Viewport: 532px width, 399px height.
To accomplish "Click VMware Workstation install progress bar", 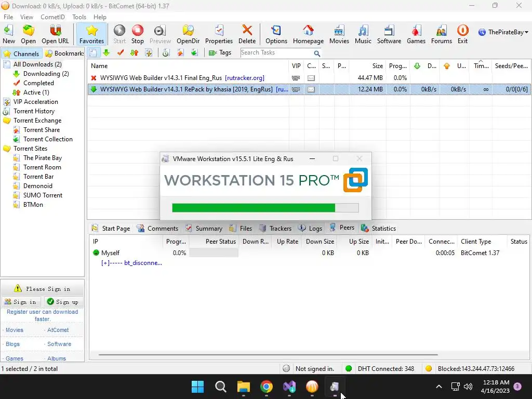I will point(265,208).
